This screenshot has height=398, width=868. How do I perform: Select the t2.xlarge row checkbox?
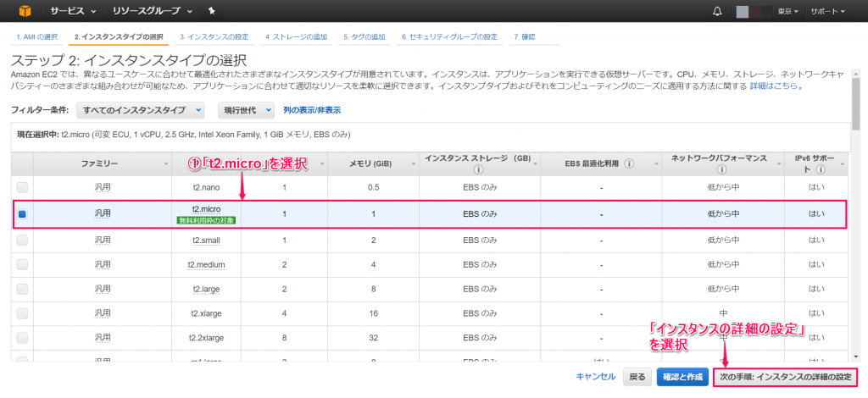coord(22,313)
